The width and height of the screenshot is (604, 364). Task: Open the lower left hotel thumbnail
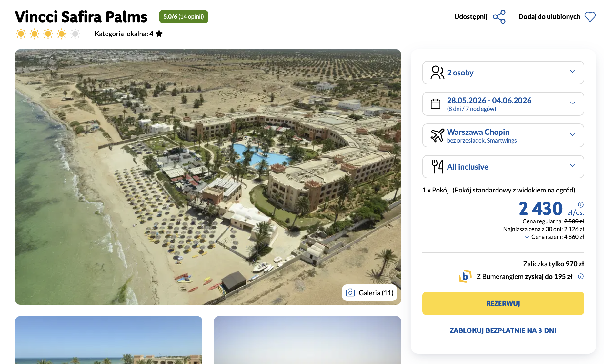click(109, 340)
